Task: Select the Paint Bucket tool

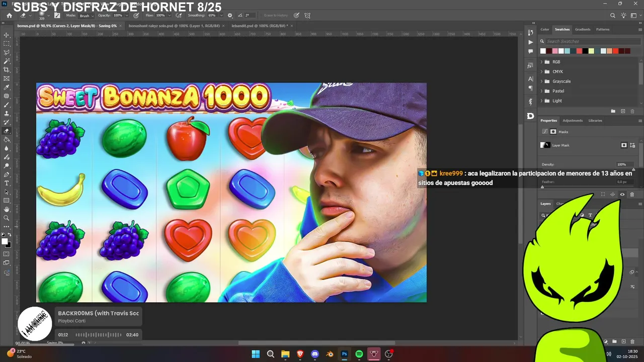Action: (7, 140)
